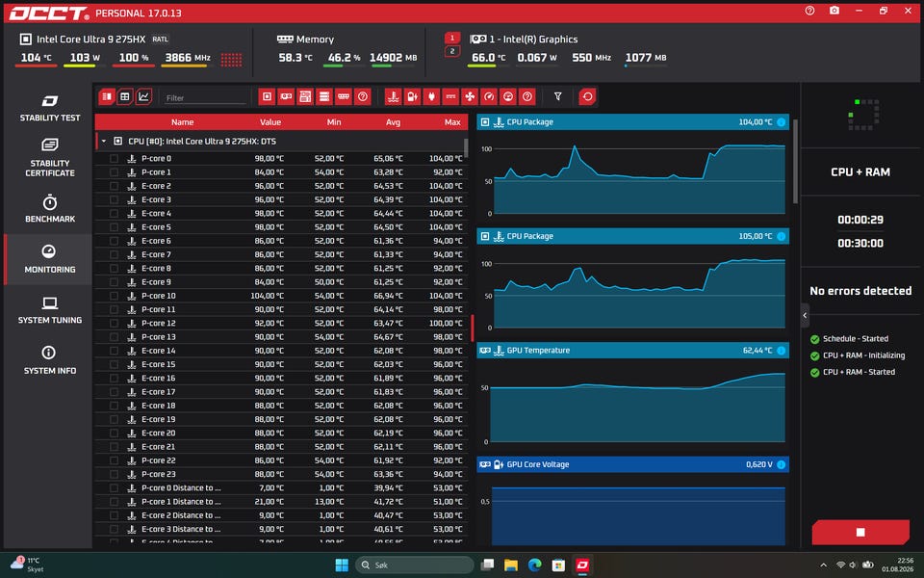
Task: Click the Filter text field
Action: click(x=205, y=98)
